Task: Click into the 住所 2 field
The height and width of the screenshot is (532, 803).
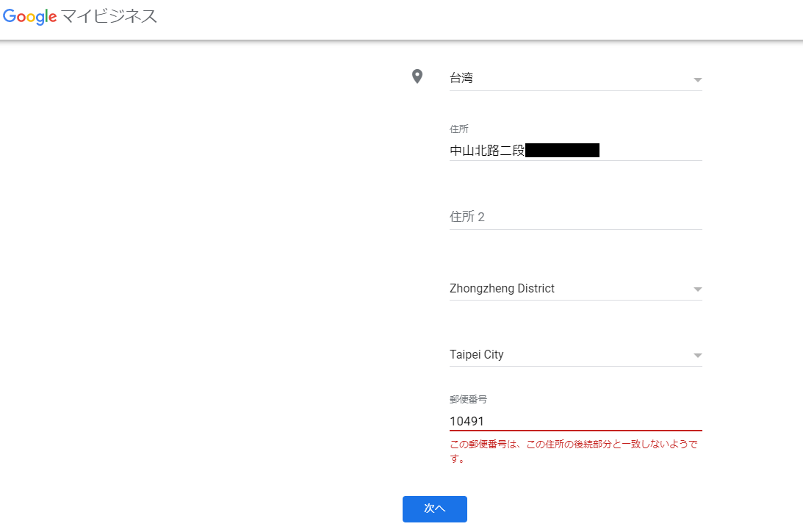Action: 576,217
